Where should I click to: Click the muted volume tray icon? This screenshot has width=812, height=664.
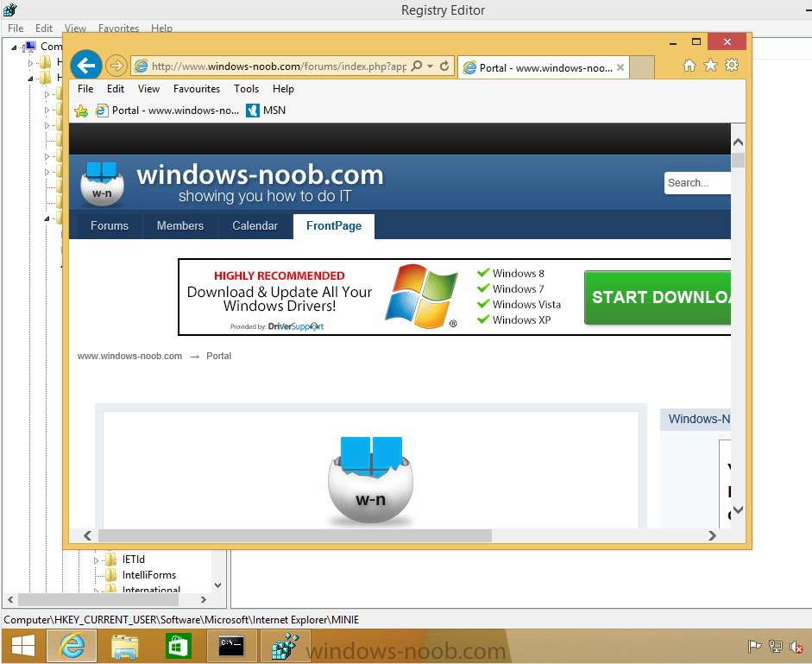point(796,647)
